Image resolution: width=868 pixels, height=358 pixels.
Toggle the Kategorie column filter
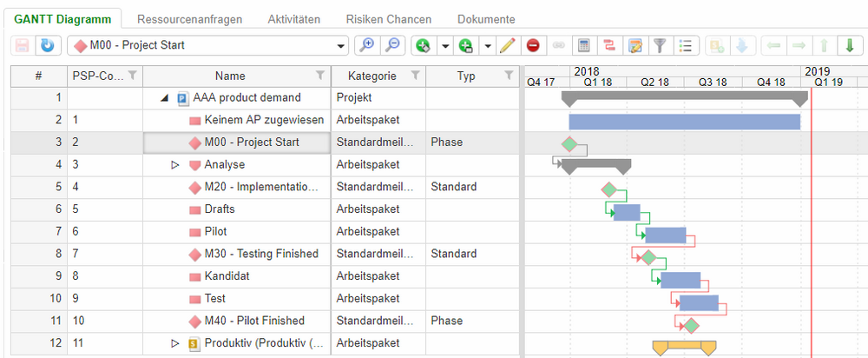(415, 76)
